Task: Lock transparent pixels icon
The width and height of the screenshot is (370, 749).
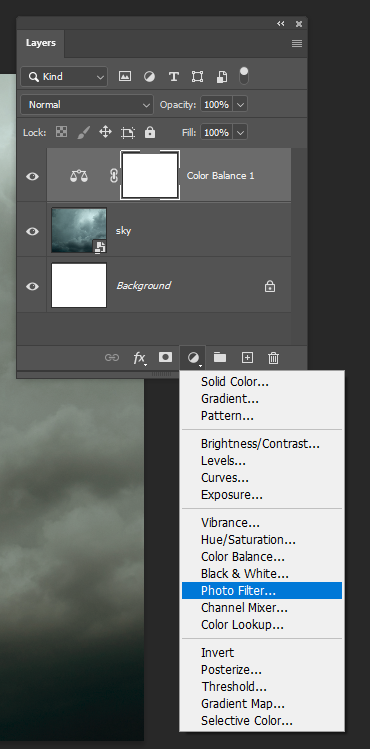Action: pos(62,132)
